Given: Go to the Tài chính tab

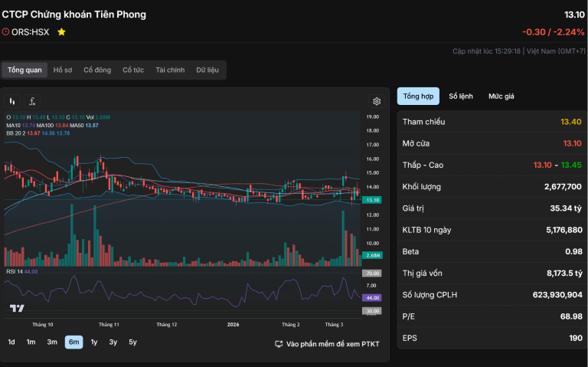Looking at the screenshot, I should [x=170, y=70].
